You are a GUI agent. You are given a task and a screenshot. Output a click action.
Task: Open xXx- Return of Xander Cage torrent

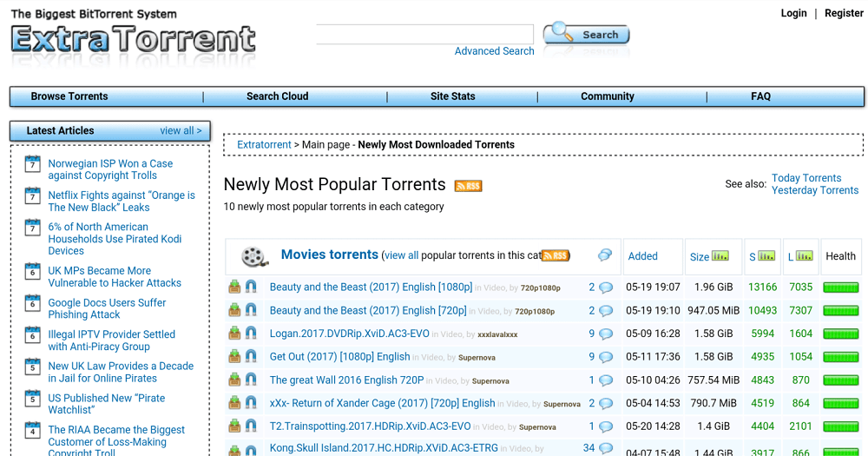pos(382,403)
